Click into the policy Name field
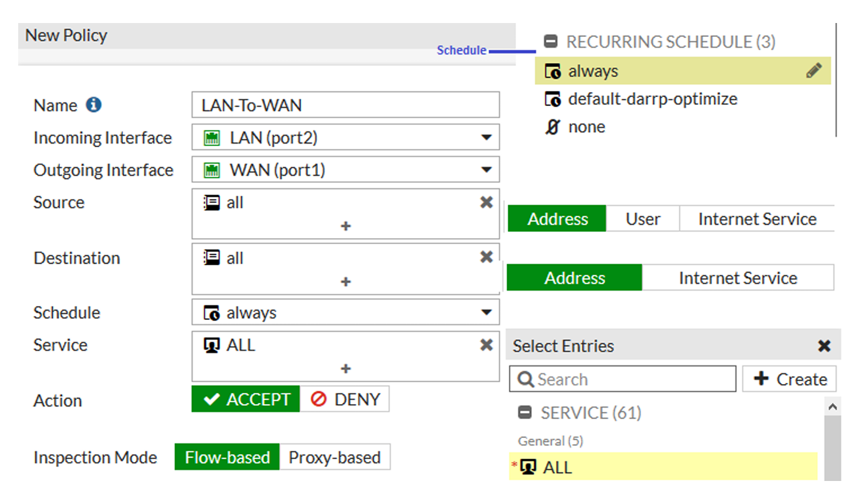This screenshot has width=859, height=504. pyautogui.click(x=346, y=105)
